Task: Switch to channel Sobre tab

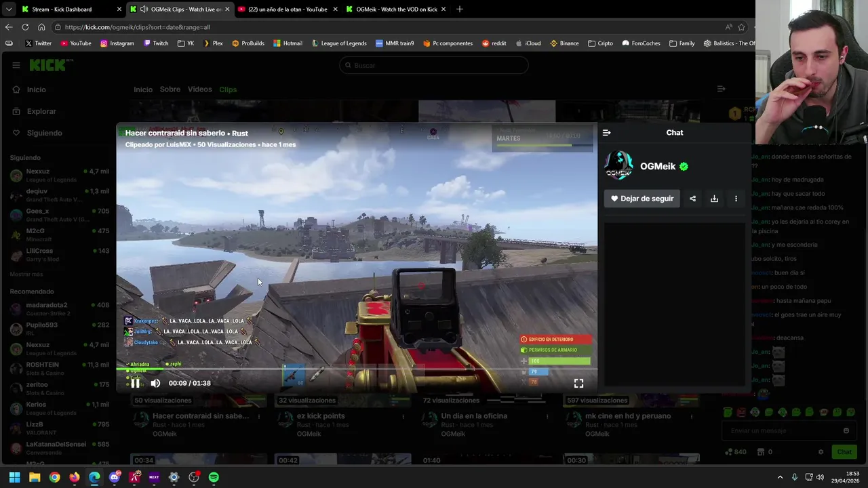Action: pyautogui.click(x=170, y=89)
